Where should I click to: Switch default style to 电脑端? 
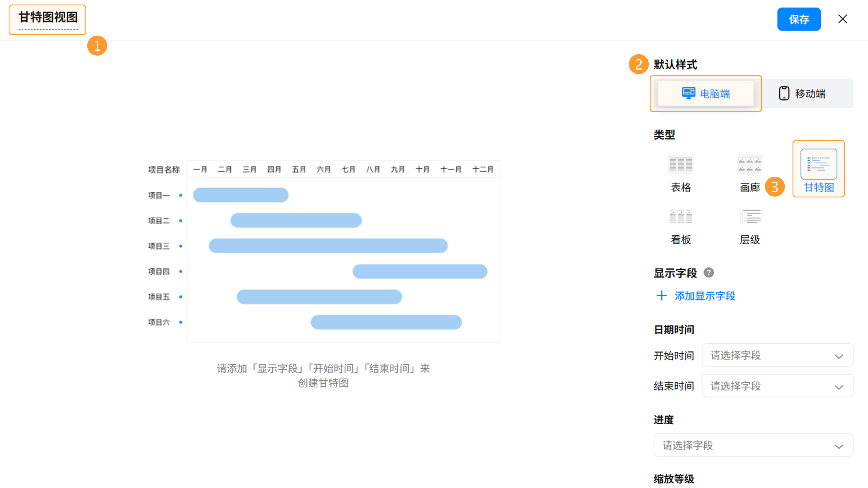[x=705, y=94]
